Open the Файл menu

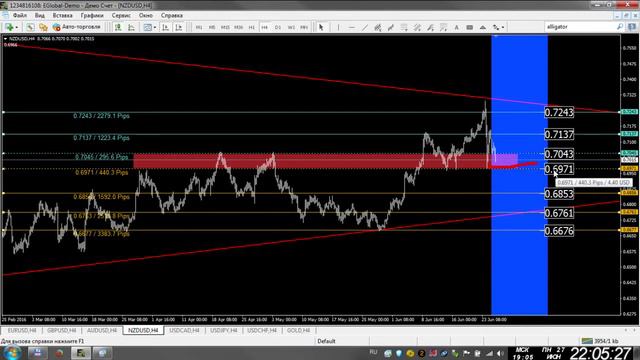pyautogui.click(x=20, y=16)
